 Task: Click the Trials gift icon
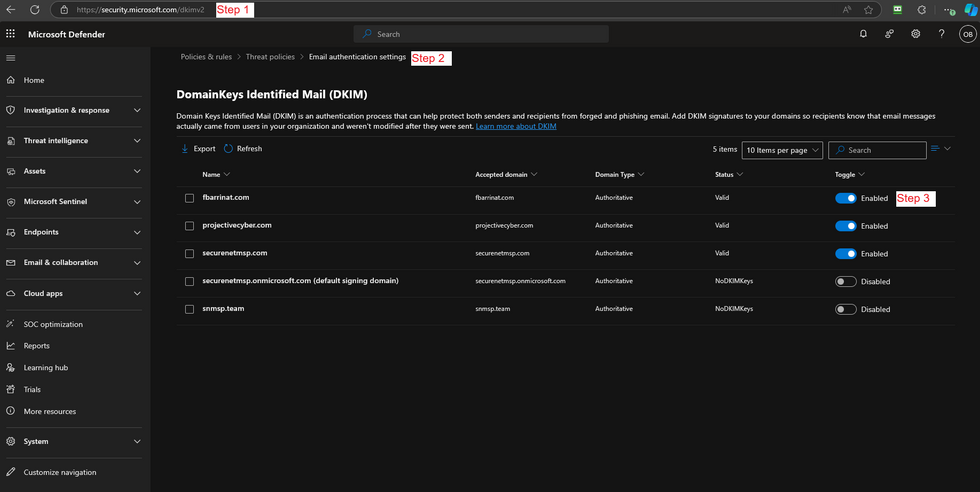click(x=11, y=389)
